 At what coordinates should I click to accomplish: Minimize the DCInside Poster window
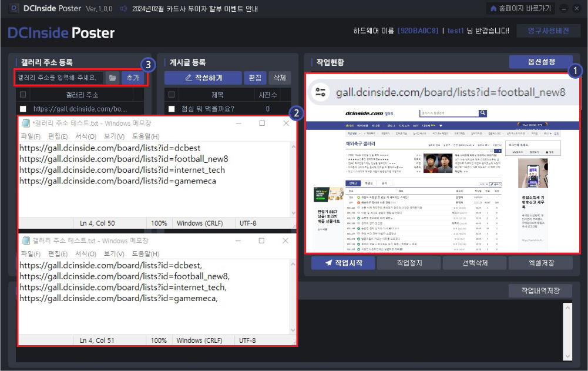coord(564,8)
